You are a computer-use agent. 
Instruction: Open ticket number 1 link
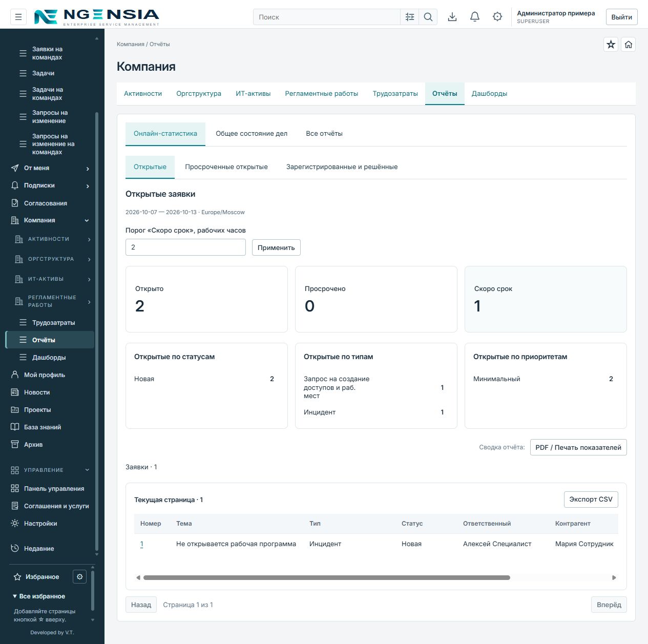click(142, 544)
